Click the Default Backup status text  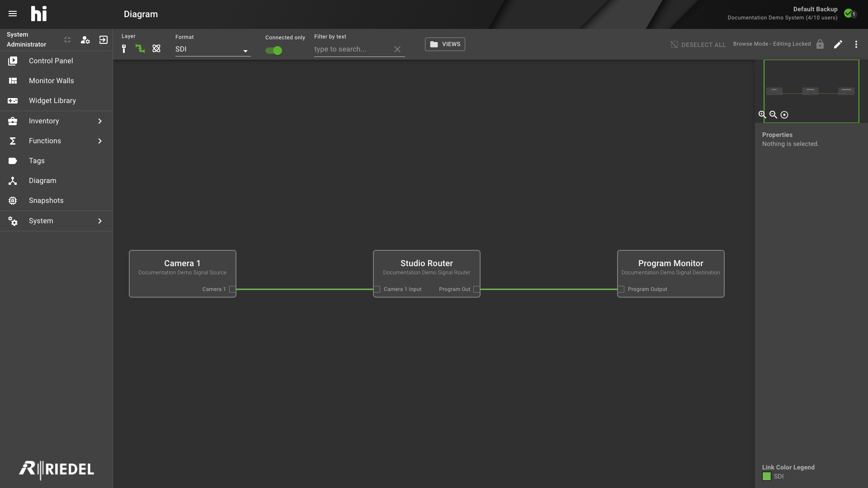(x=815, y=9)
